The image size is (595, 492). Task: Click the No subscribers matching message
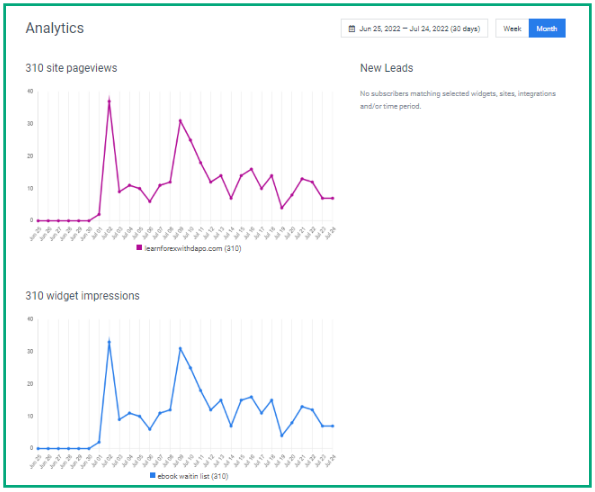458,100
